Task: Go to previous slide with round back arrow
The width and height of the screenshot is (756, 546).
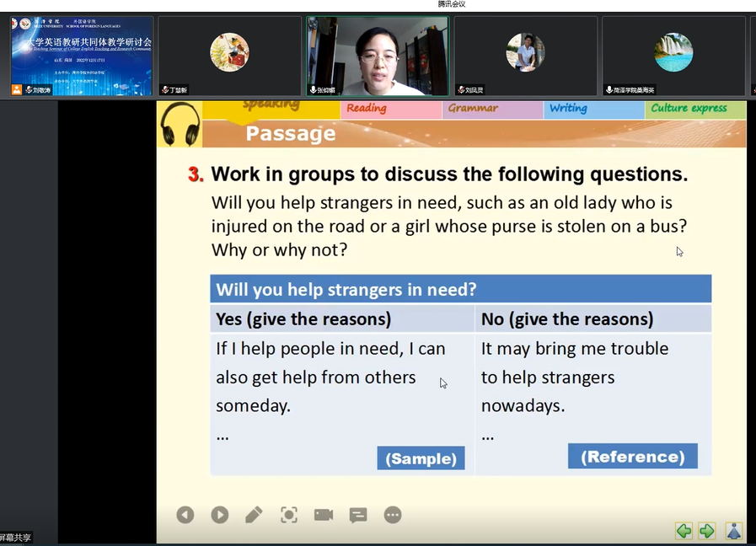Action: (x=185, y=515)
